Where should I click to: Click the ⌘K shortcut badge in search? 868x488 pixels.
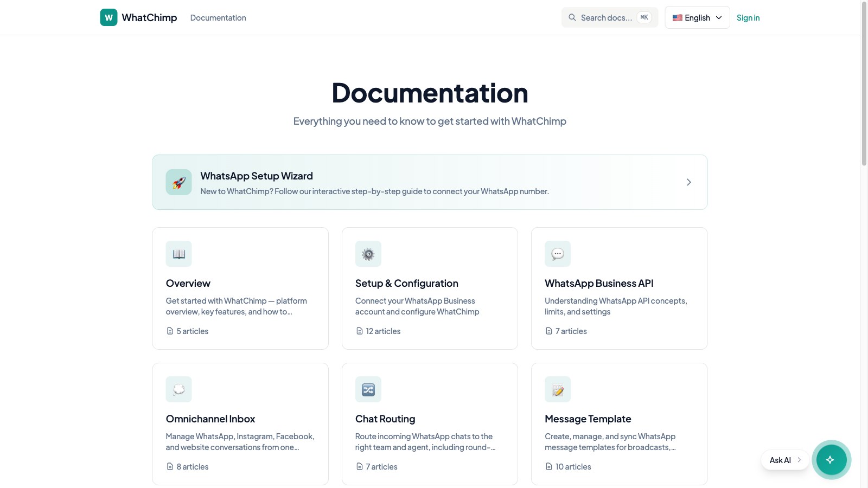(644, 17)
